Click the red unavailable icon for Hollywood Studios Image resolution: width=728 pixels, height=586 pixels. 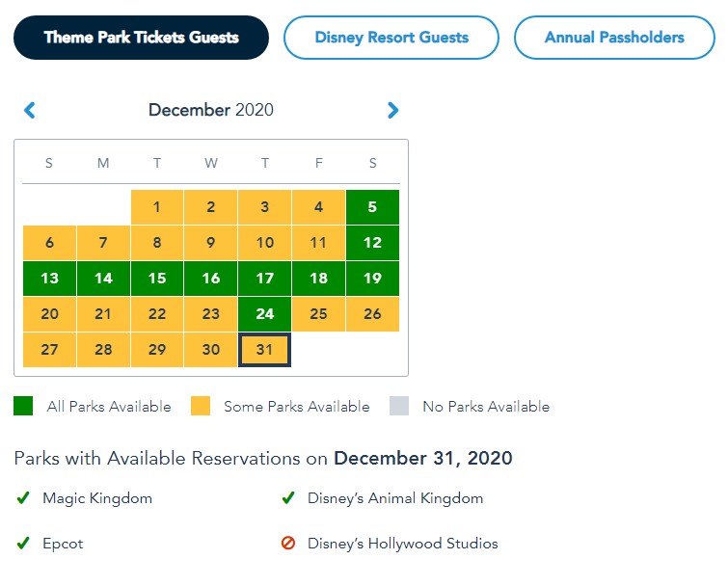(x=287, y=544)
